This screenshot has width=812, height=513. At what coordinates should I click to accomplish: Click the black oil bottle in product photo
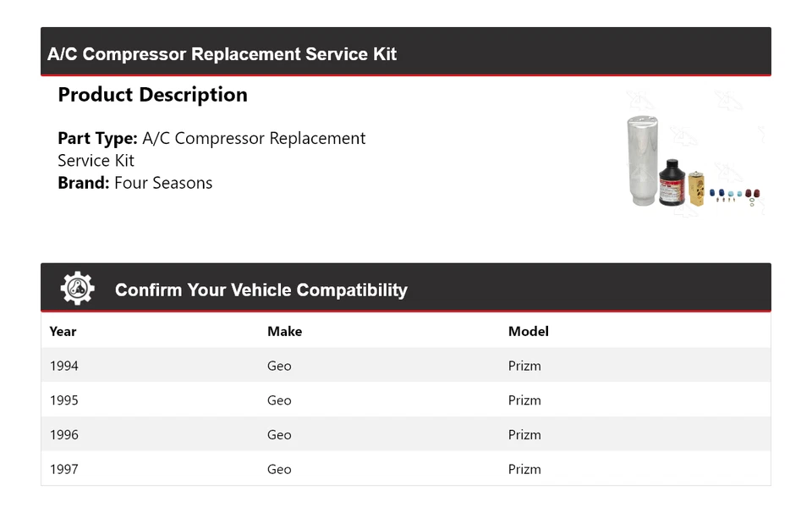click(671, 183)
